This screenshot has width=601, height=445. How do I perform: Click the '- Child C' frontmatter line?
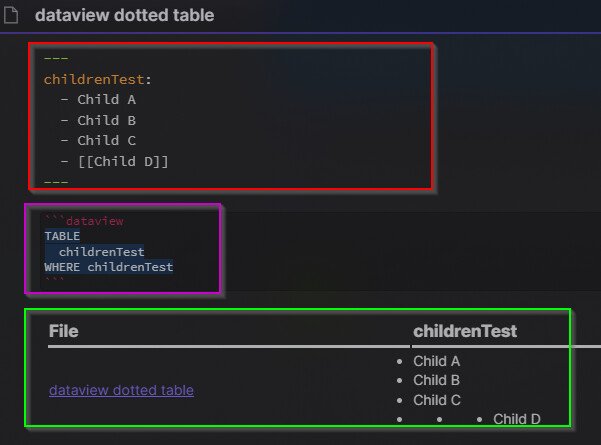tap(98, 141)
